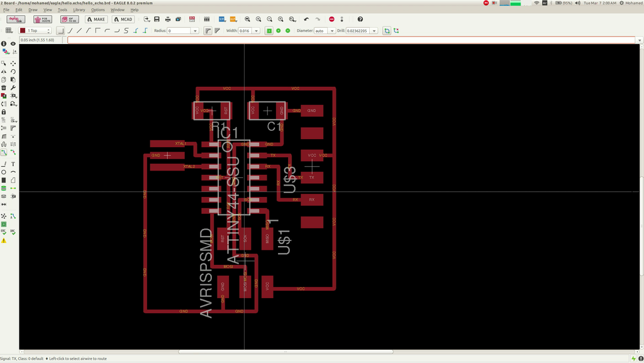Toggle the obstacle avoidance route mode
644x363 pixels.
tap(387, 31)
